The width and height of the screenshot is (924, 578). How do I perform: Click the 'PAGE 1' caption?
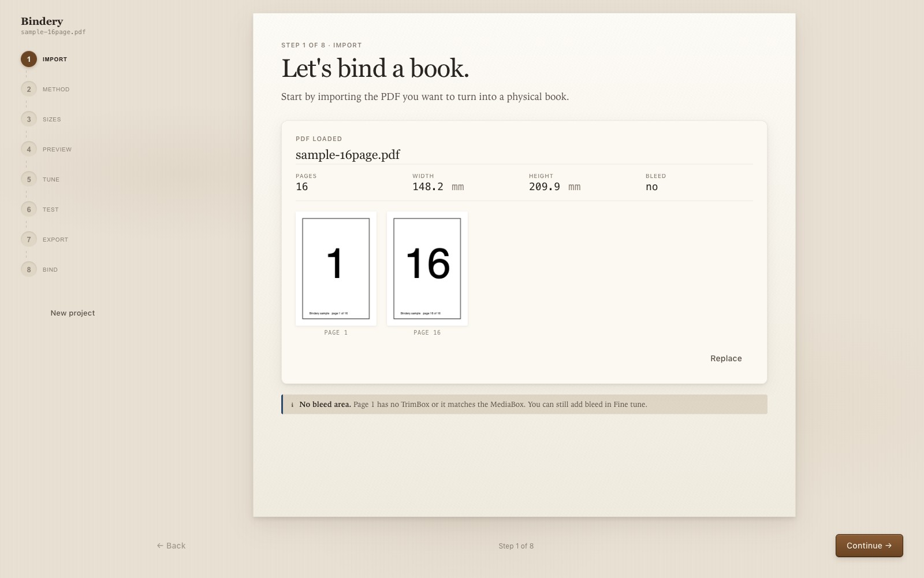pyautogui.click(x=336, y=332)
